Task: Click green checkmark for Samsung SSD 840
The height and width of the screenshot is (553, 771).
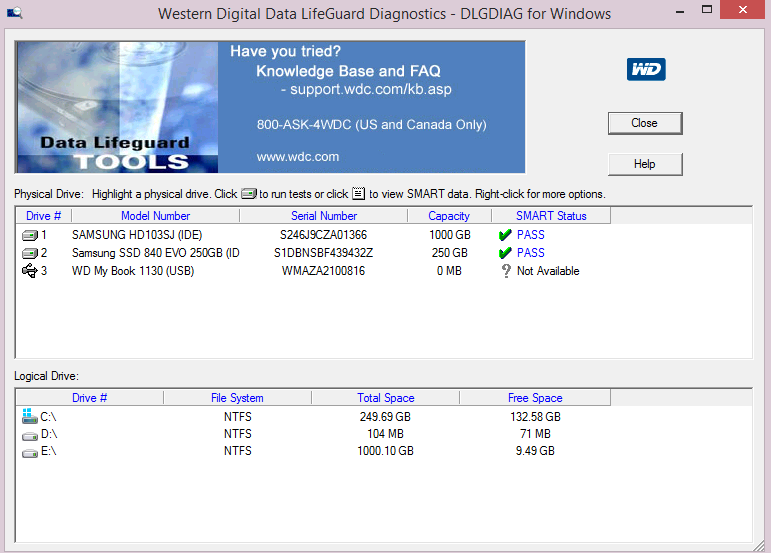Action: 505,253
